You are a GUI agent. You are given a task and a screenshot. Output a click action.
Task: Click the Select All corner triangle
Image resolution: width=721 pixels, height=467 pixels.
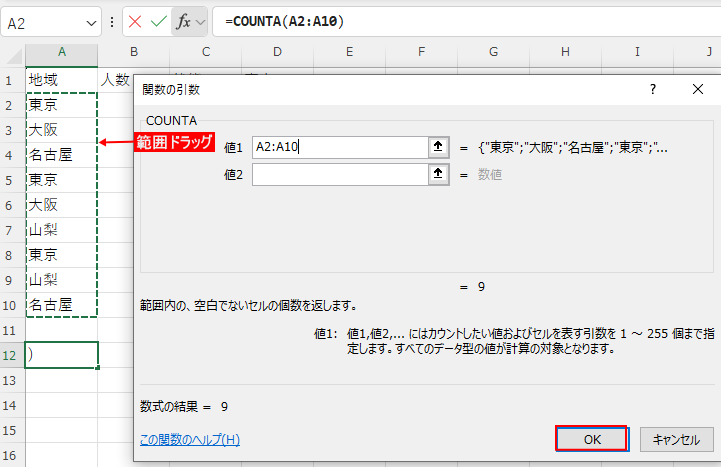point(14,56)
